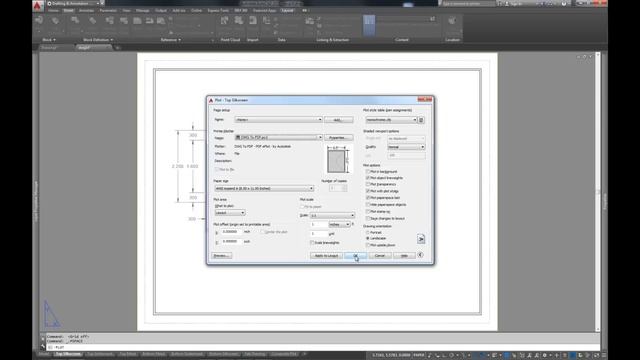Switch to the Output ribbon tab
This screenshot has height=360, width=640.
(160, 11)
